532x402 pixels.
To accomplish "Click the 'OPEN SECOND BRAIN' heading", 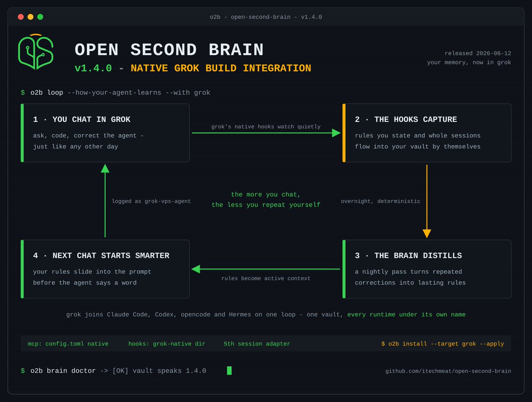I will [x=169, y=50].
